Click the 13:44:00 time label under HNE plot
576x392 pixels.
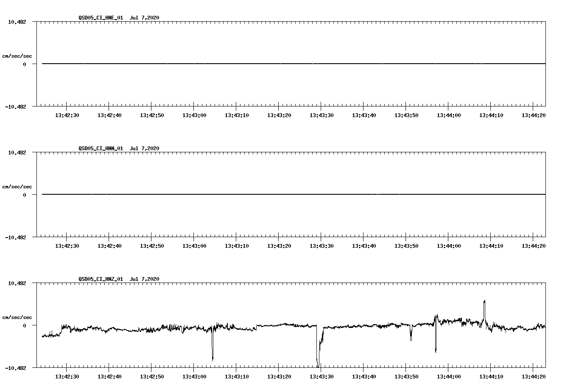point(449,115)
